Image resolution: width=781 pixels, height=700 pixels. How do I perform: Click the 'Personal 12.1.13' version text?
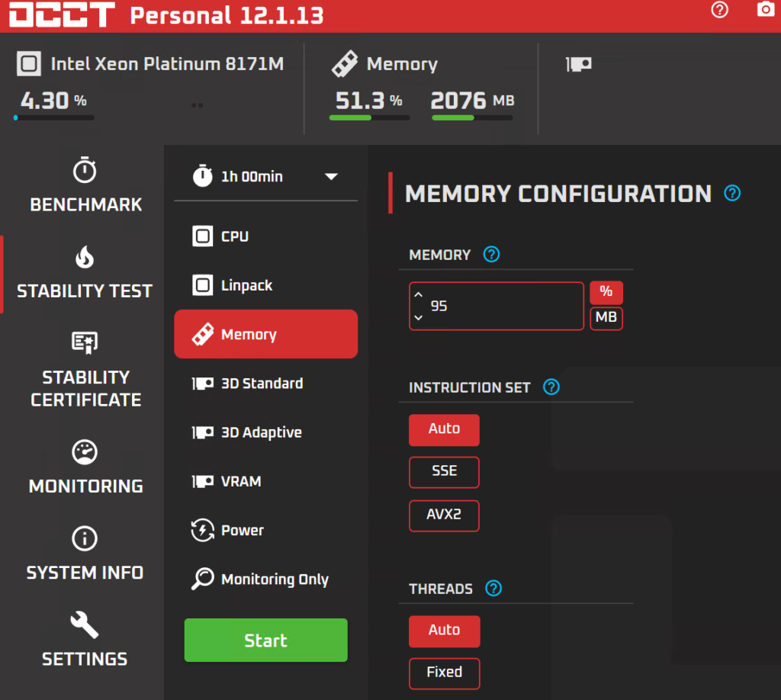[x=227, y=15]
